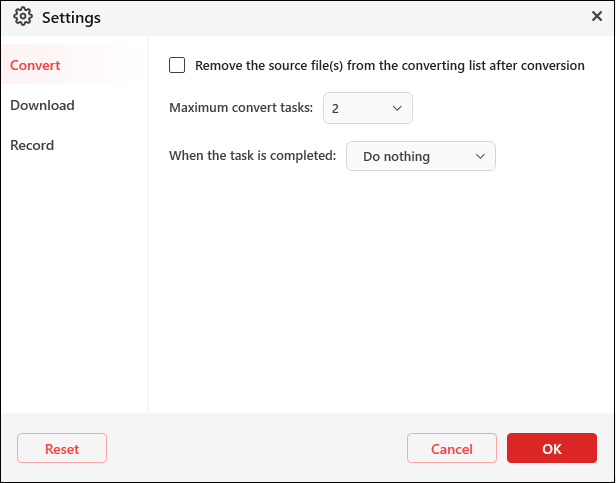Click the Reset button
Image resolution: width=616 pixels, height=483 pixels.
pyautogui.click(x=62, y=448)
